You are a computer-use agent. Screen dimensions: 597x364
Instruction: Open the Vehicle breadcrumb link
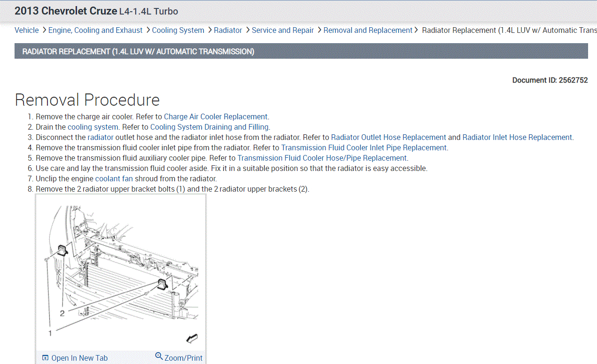click(x=27, y=30)
